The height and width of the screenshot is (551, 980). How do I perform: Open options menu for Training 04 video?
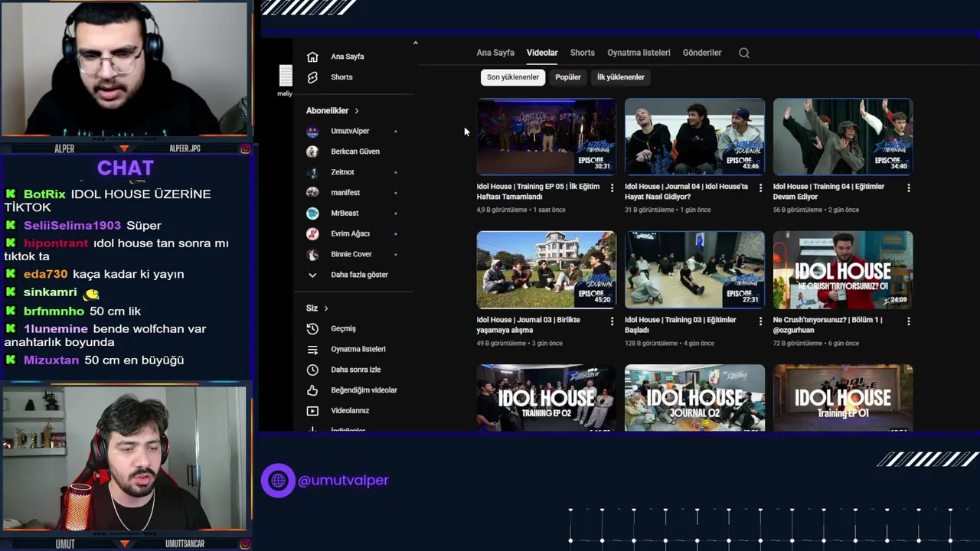909,187
